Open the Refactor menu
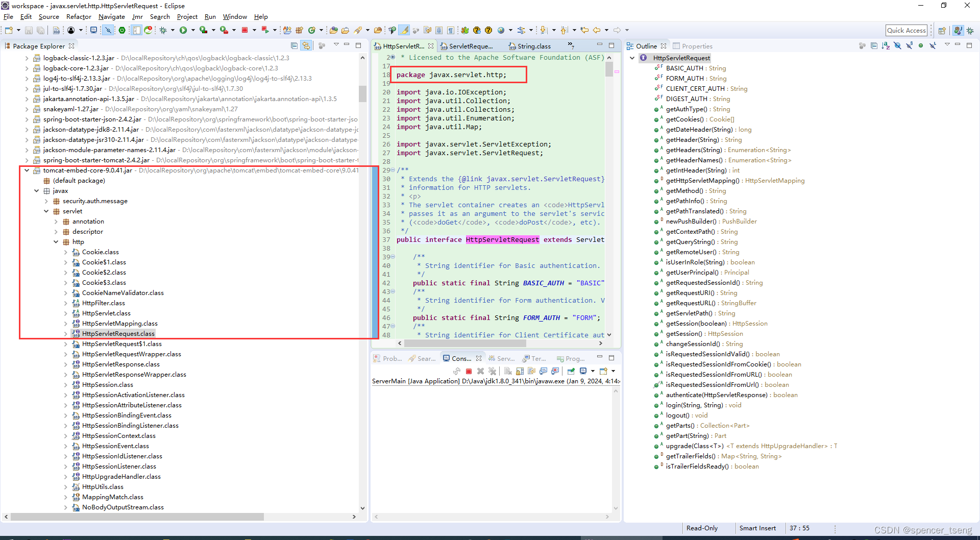The image size is (980, 540). [x=79, y=16]
